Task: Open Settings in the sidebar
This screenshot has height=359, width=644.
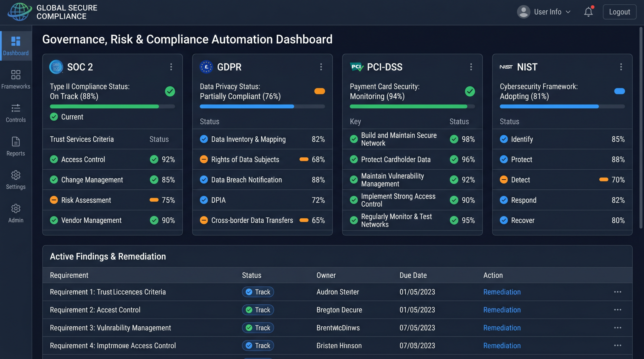Action: click(x=16, y=180)
